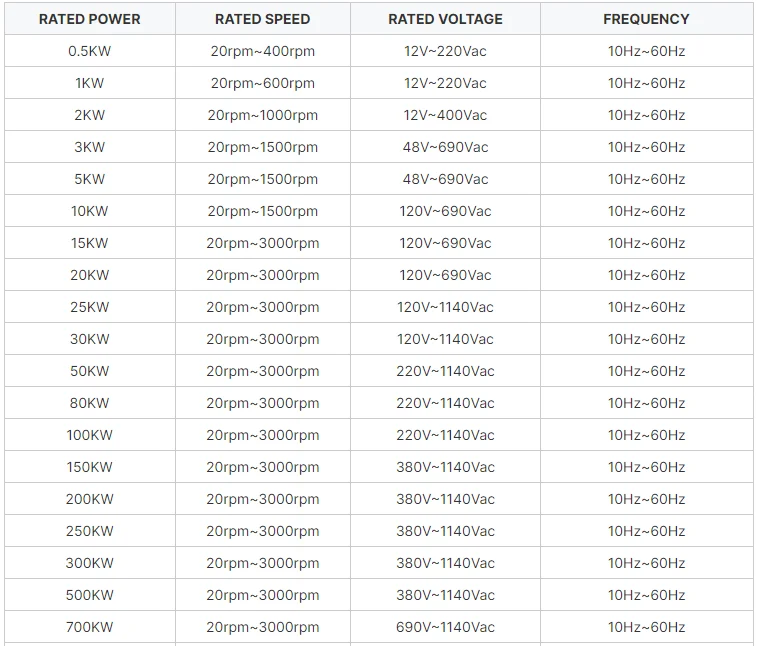Click the 10KW rated power cell
This screenshot has height=646, width=758.
pos(90,211)
